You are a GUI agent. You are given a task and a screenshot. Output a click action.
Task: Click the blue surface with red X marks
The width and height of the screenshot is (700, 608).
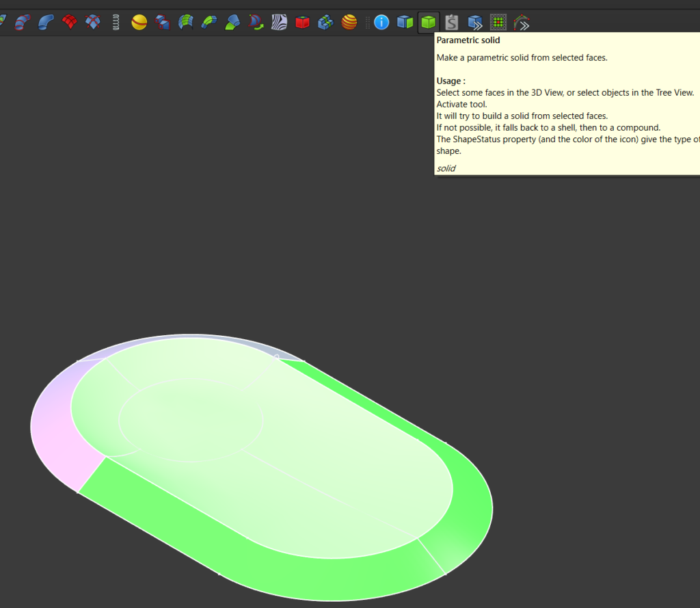[93, 23]
